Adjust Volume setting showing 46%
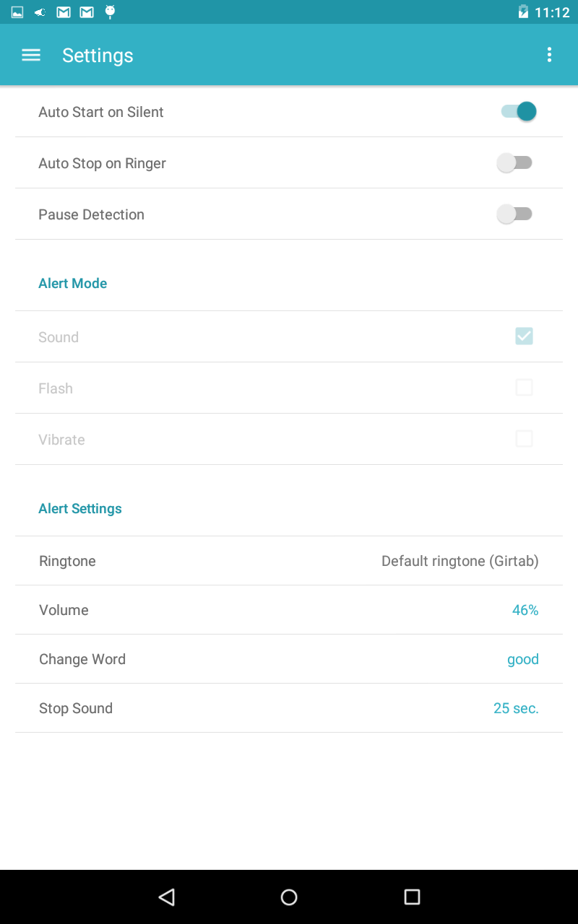578x924 pixels. (x=289, y=610)
